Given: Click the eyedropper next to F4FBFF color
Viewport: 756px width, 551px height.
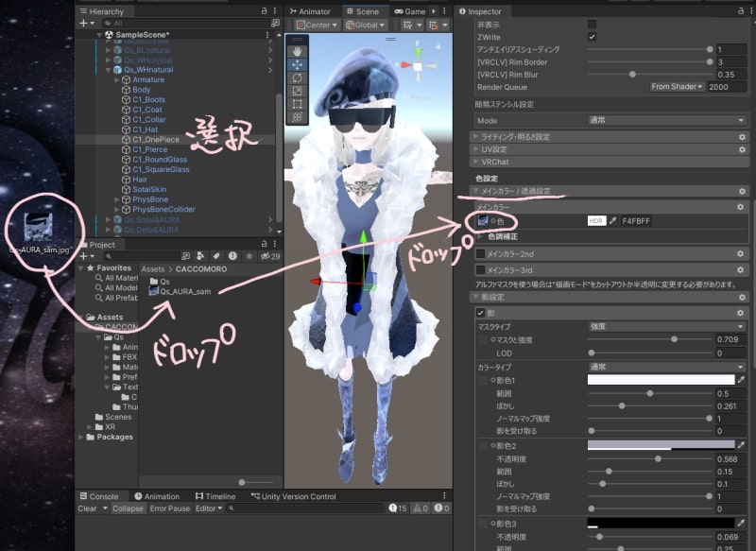Looking at the screenshot, I should [612, 220].
